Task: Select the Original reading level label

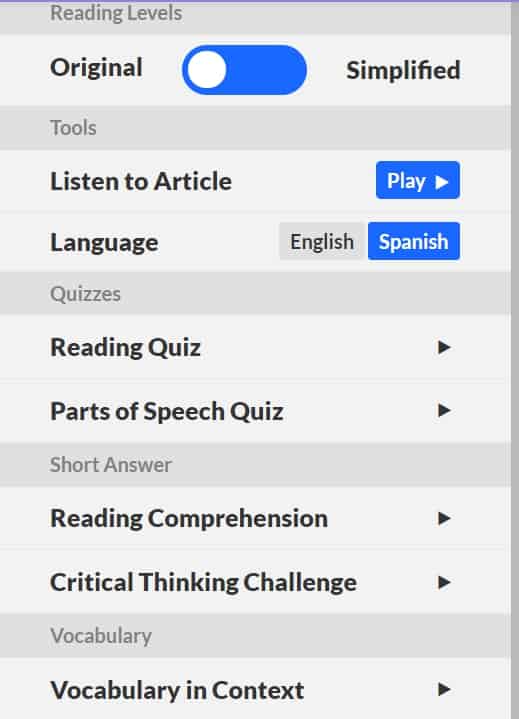Action: [96, 67]
